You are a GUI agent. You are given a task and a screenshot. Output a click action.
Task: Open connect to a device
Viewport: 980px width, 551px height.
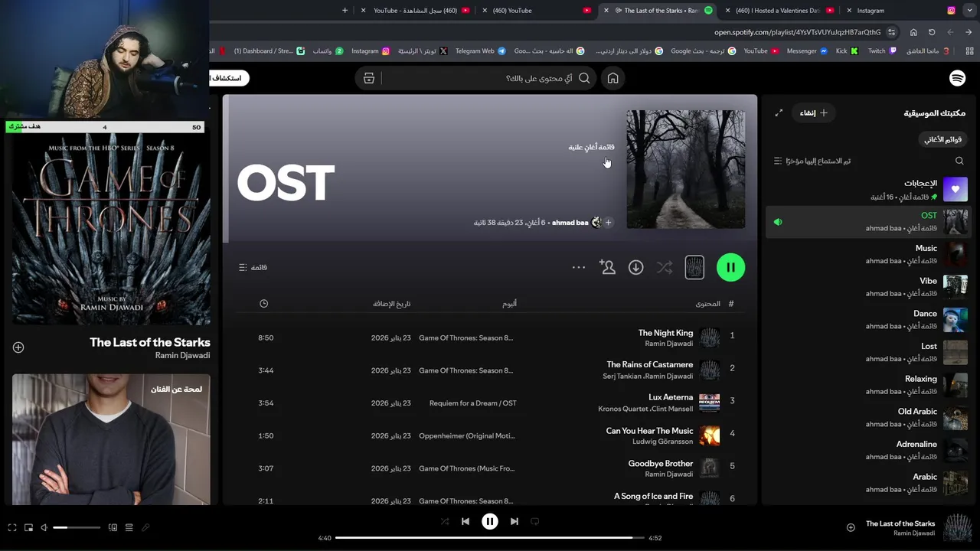pyautogui.click(x=113, y=528)
